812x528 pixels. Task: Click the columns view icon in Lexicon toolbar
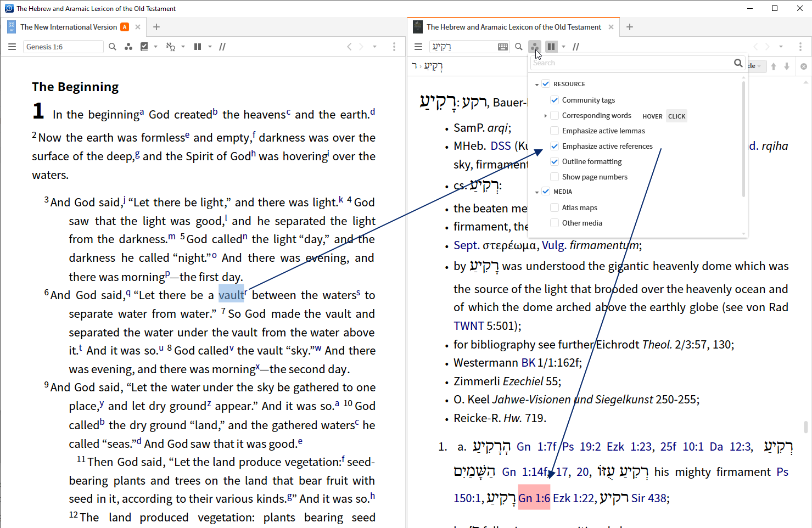[x=551, y=47]
